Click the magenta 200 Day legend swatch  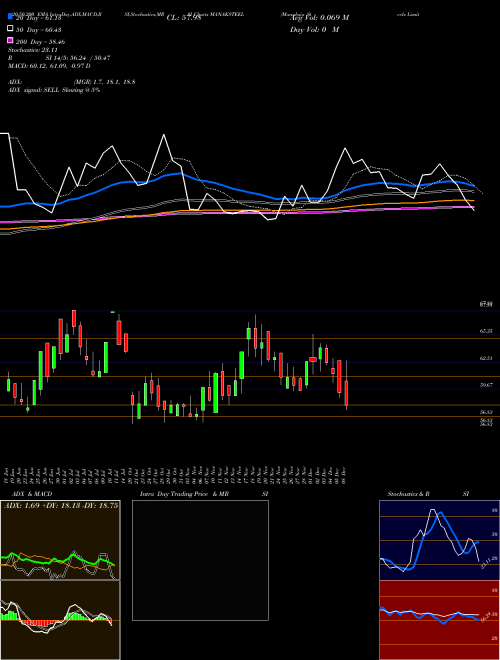[11, 41]
